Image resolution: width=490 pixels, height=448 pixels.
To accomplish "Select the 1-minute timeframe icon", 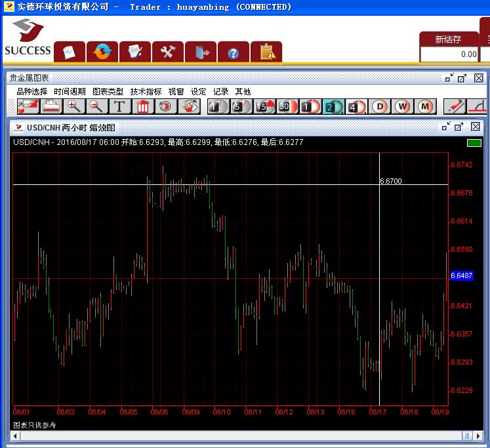I will click(218, 107).
